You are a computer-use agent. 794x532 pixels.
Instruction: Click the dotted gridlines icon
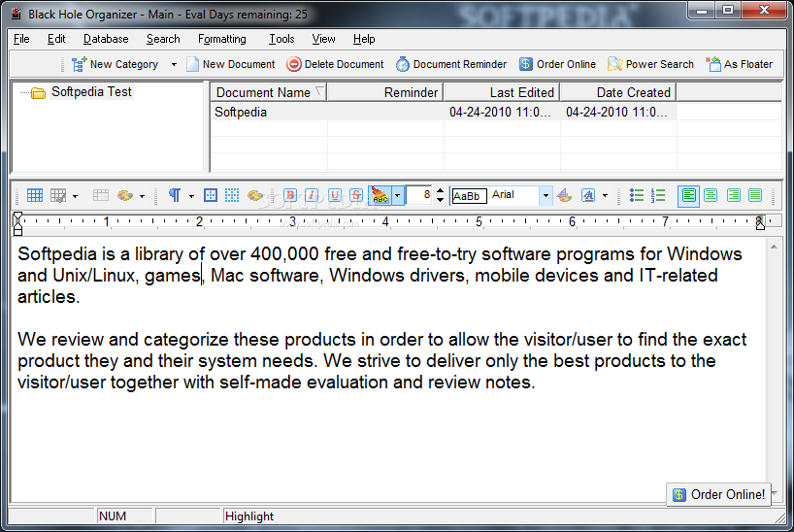[232, 195]
